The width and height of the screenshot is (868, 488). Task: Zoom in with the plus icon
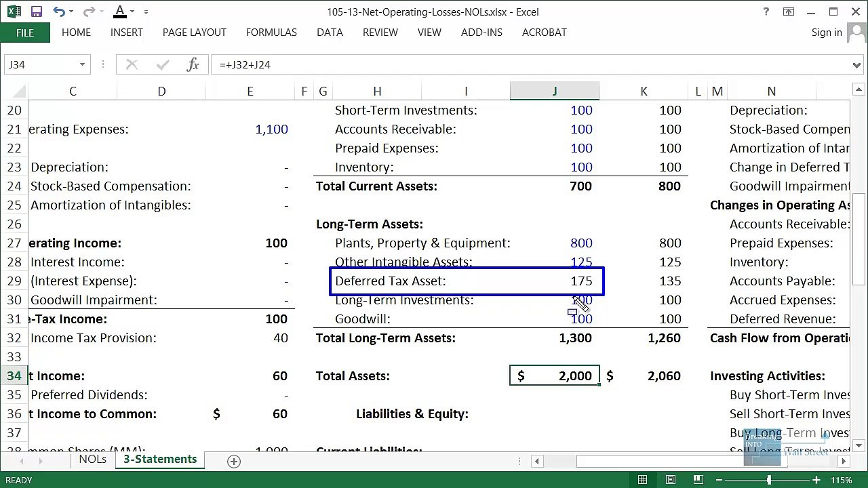816,480
